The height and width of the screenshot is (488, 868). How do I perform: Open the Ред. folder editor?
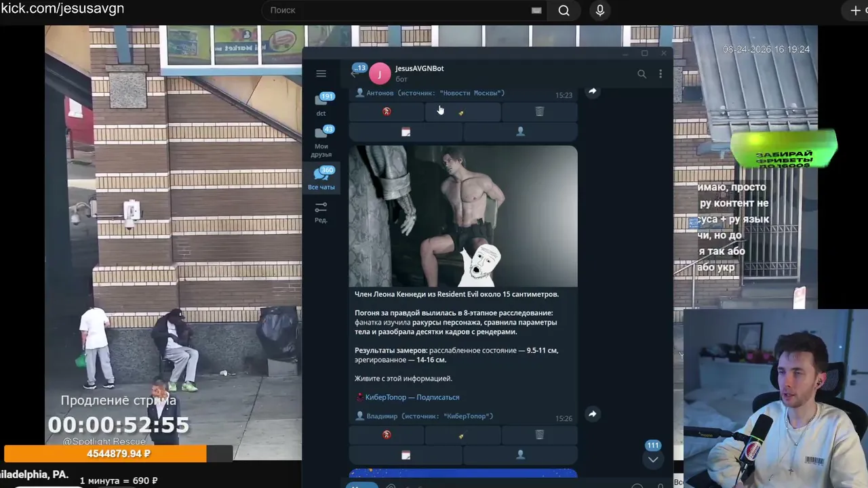[321, 212]
